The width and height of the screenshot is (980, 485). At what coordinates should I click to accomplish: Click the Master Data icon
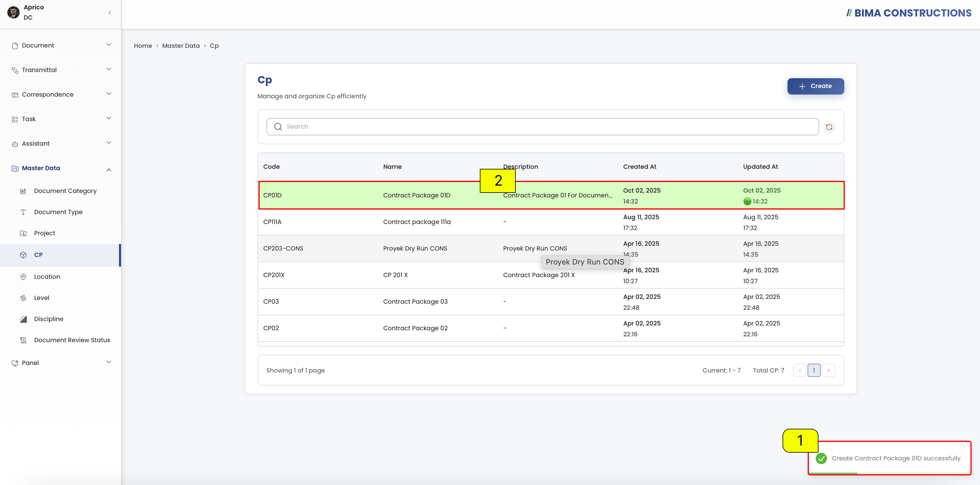(x=15, y=168)
